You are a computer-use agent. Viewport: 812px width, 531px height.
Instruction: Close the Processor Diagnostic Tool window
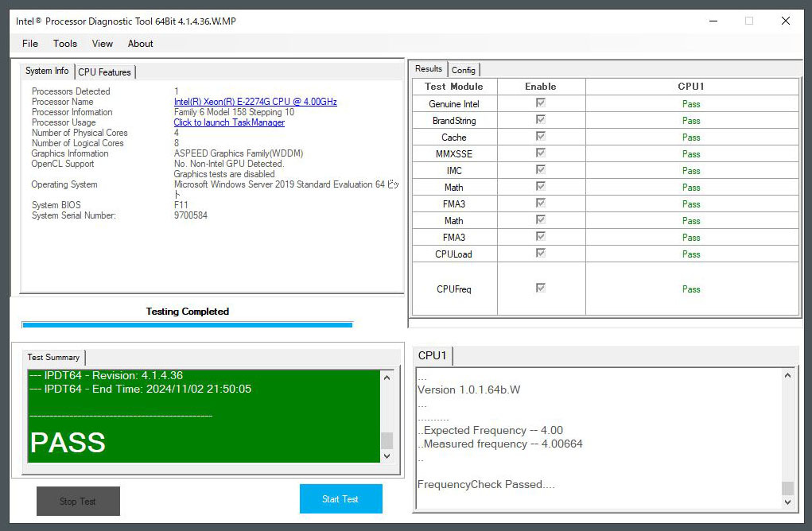tap(786, 21)
